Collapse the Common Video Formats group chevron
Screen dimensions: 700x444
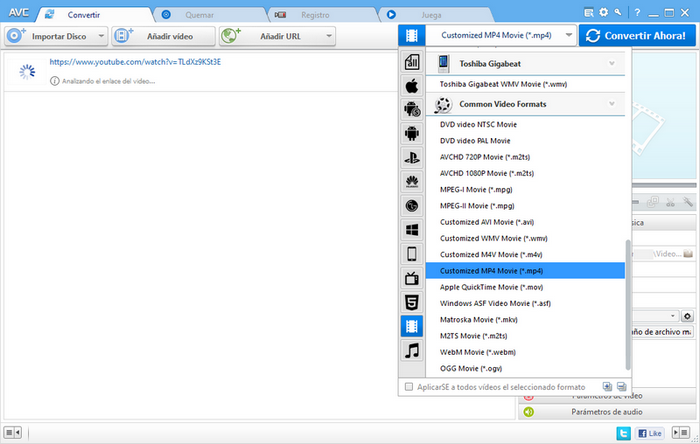[612, 104]
